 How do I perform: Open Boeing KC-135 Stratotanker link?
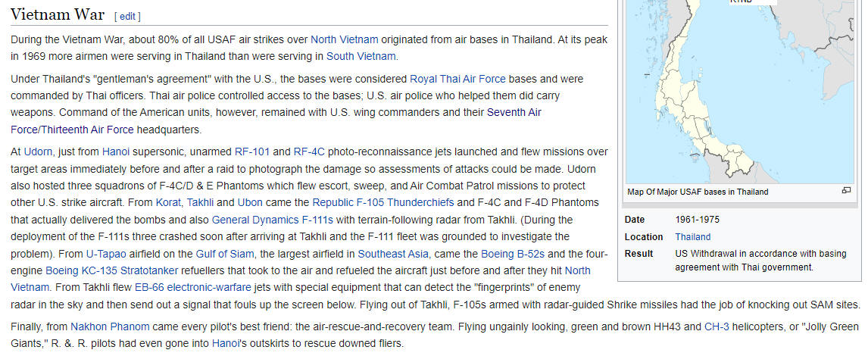pos(112,270)
